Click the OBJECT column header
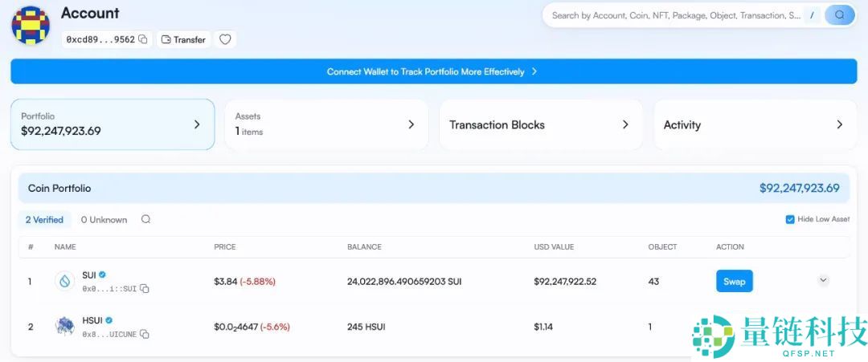The width and height of the screenshot is (868, 362). click(x=662, y=246)
